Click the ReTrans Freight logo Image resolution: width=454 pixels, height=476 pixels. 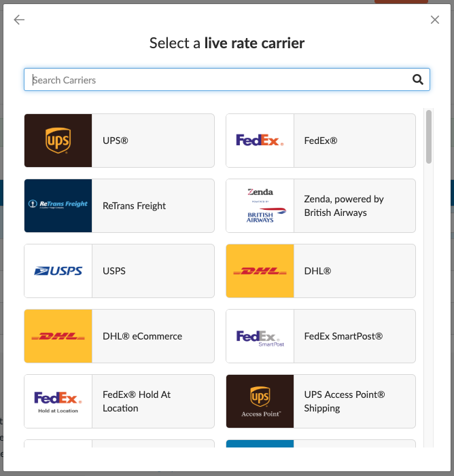pos(58,206)
